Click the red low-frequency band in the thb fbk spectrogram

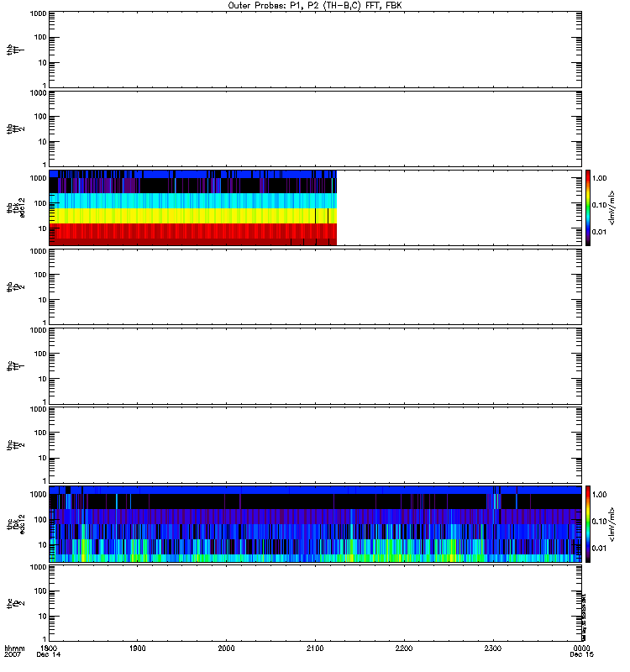pos(193,232)
